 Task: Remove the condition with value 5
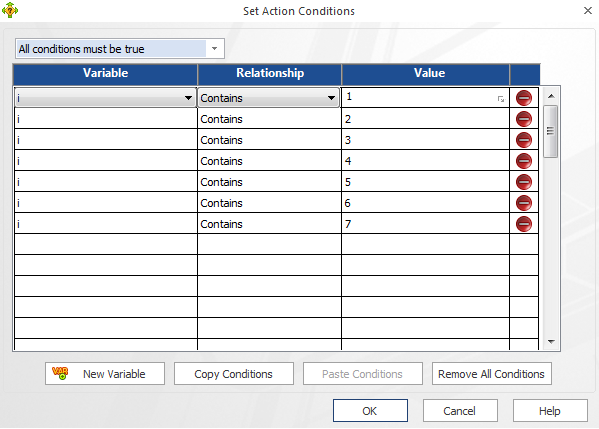(x=523, y=182)
